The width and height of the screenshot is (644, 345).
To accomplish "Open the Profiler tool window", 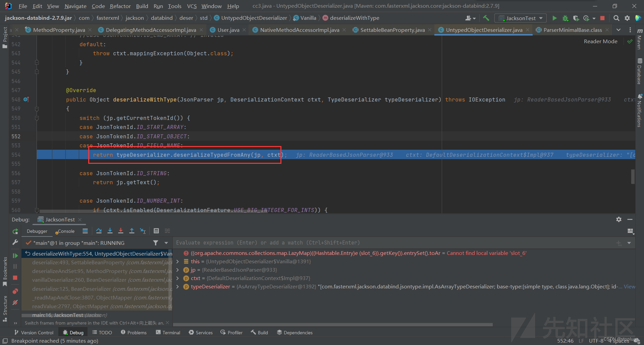I will coord(231,332).
